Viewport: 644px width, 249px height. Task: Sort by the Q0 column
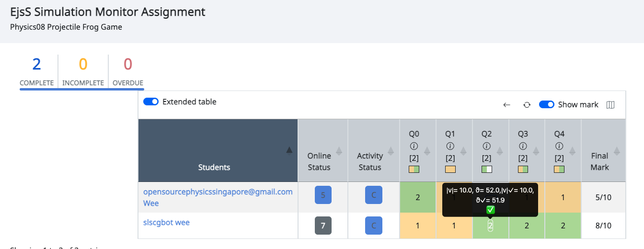pos(427,151)
